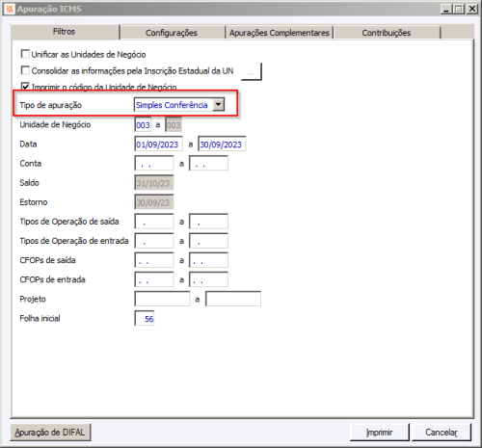Image resolution: width=482 pixels, height=448 pixels.
Task: Click the second CFOPs de entrada field
Action: 208,279
